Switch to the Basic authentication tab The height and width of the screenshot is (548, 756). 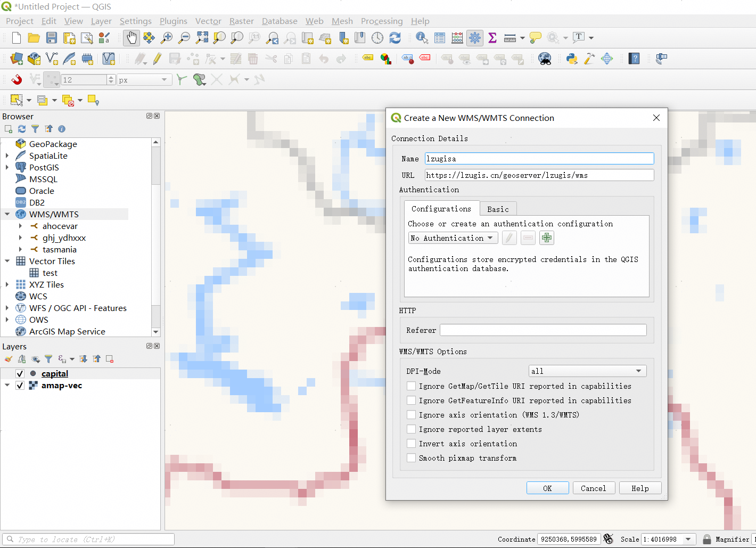[x=498, y=209]
